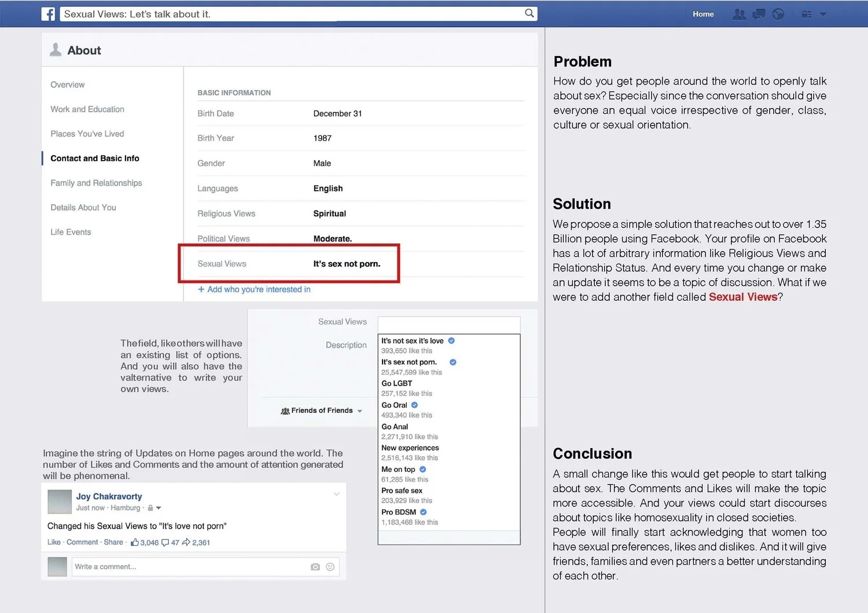Click the 2,361 shares arrow icon

[186, 542]
